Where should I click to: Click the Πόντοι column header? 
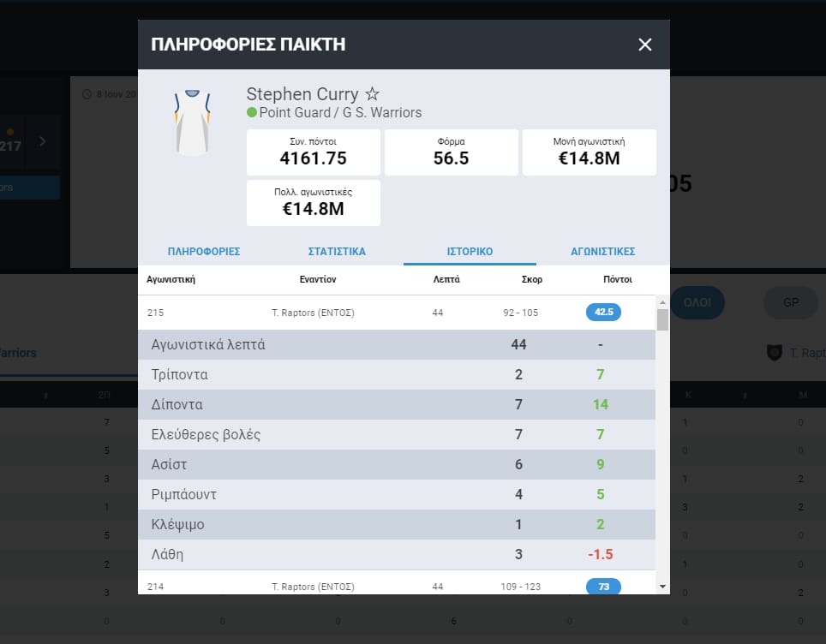pos(618,279)
